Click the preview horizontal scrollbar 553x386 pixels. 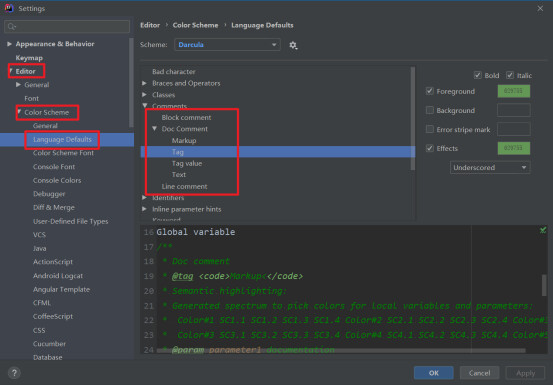(x=341, y=350)
